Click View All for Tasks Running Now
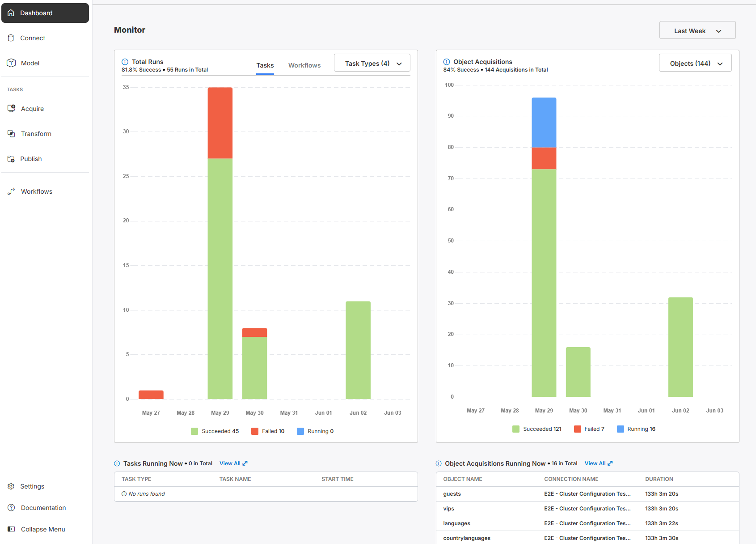Viewport: 756px width, 544px height. (233, 463)
